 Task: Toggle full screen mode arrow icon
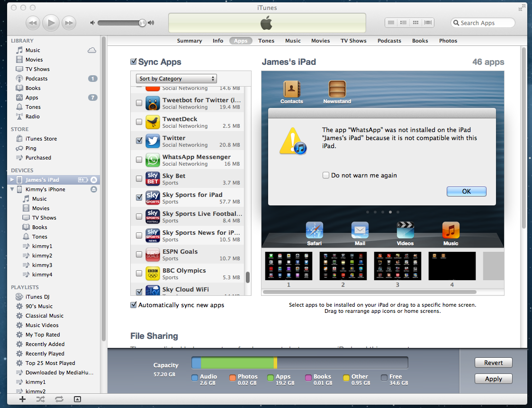pyautogui.click(x=522, y=8)
